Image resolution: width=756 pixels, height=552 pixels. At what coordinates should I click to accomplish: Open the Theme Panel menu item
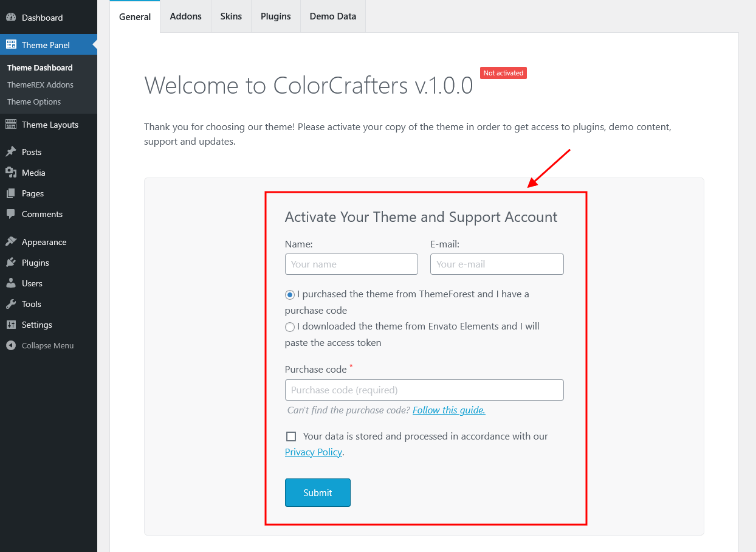49,45
